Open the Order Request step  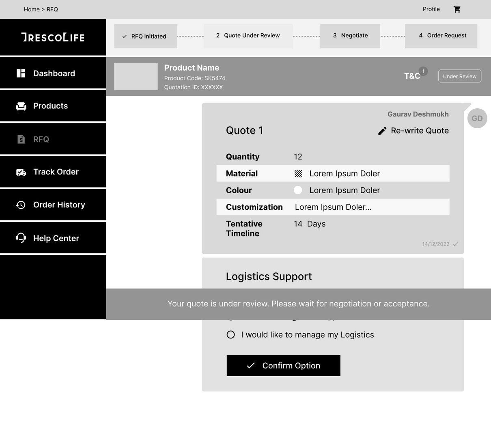[x=441, y=36]
